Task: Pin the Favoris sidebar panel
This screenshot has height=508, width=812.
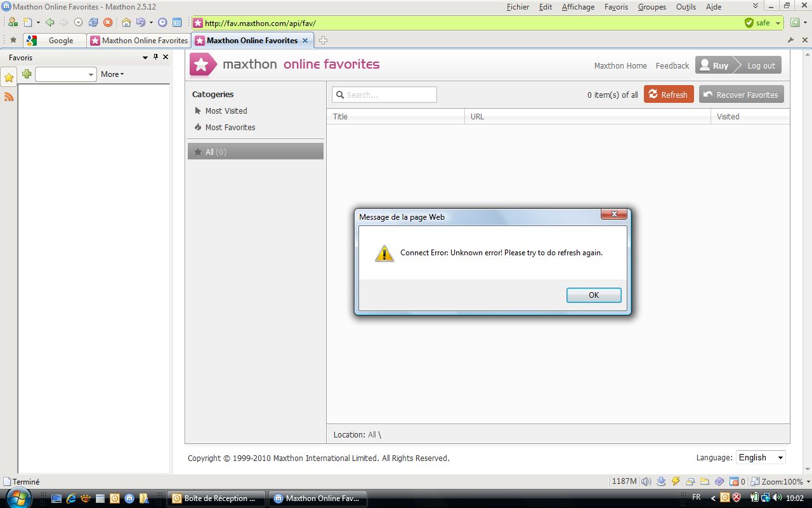Action: (x=156, y=57)
